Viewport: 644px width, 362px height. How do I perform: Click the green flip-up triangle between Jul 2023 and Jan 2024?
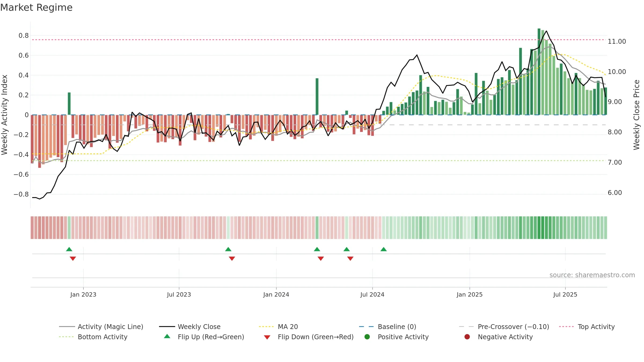coord(228,249)
